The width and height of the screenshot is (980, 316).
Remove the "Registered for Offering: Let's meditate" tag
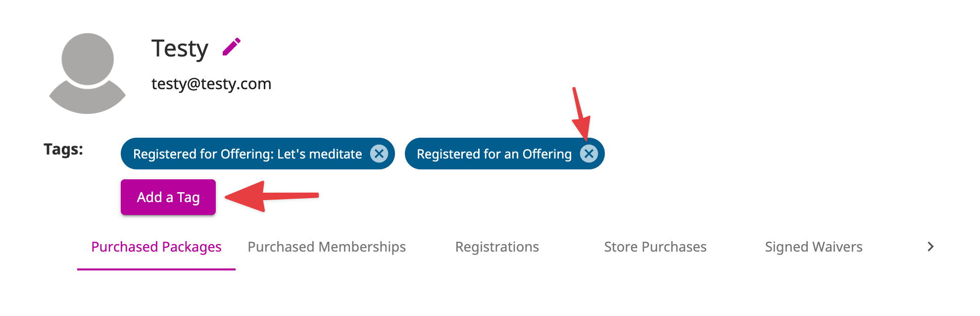click(379, 154)
